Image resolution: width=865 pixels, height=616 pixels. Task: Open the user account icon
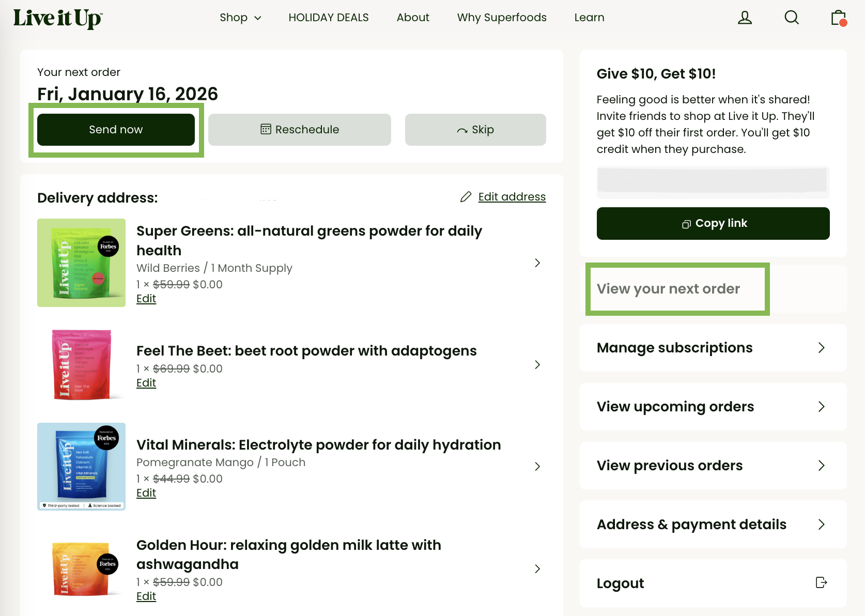745,18
